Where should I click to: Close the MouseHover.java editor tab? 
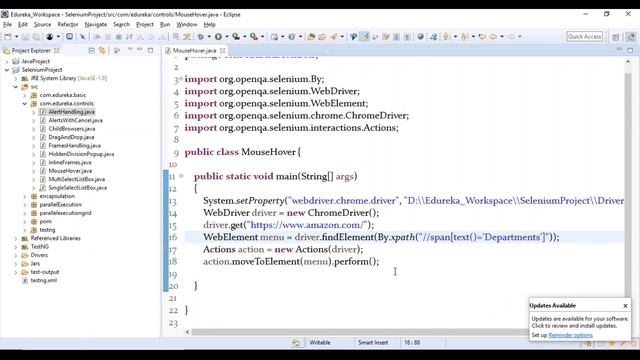222,51
